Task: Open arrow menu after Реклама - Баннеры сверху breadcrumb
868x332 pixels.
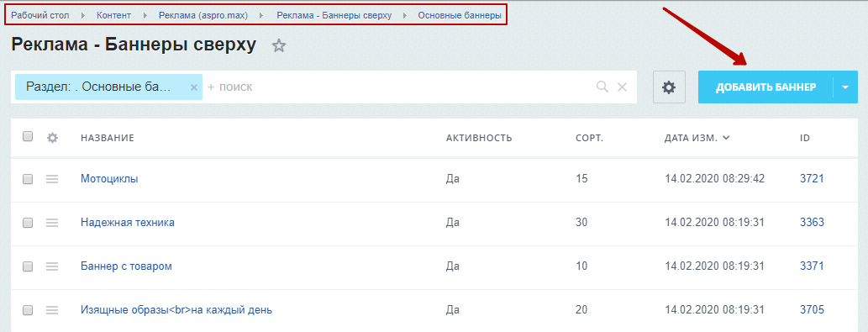Action: click(x=405, y=15)
